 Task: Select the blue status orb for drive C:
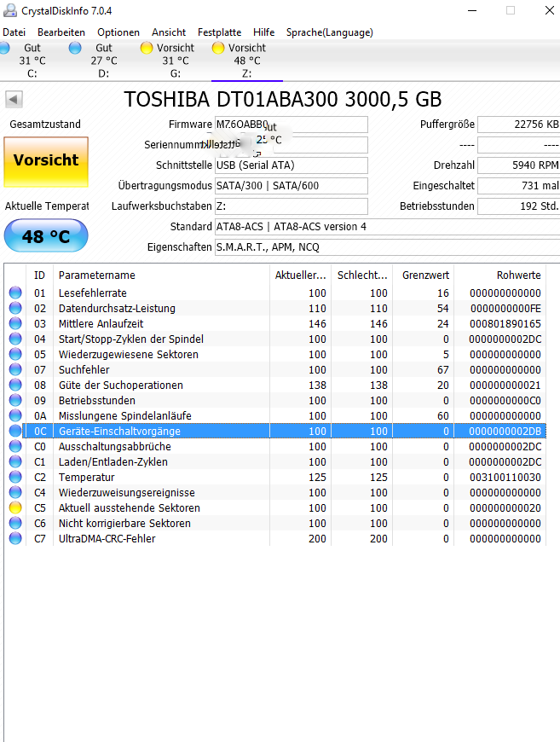[4, 48]
